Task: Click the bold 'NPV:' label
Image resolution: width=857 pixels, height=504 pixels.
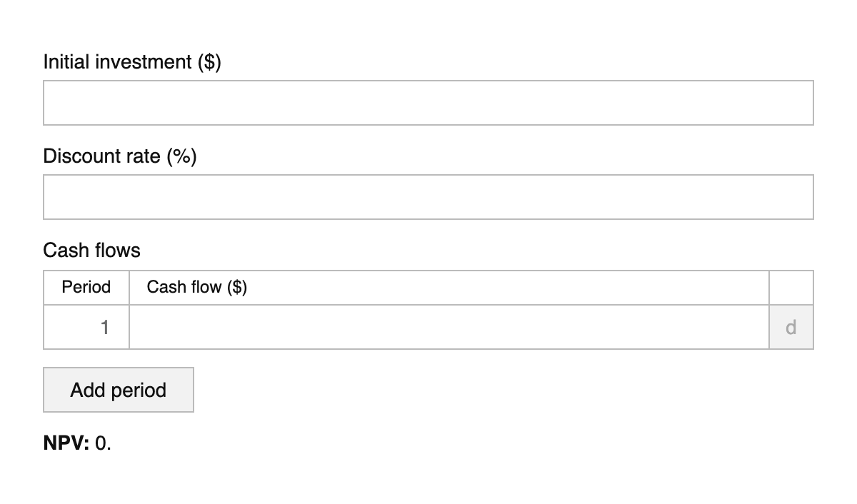Action: click(66, 443)
